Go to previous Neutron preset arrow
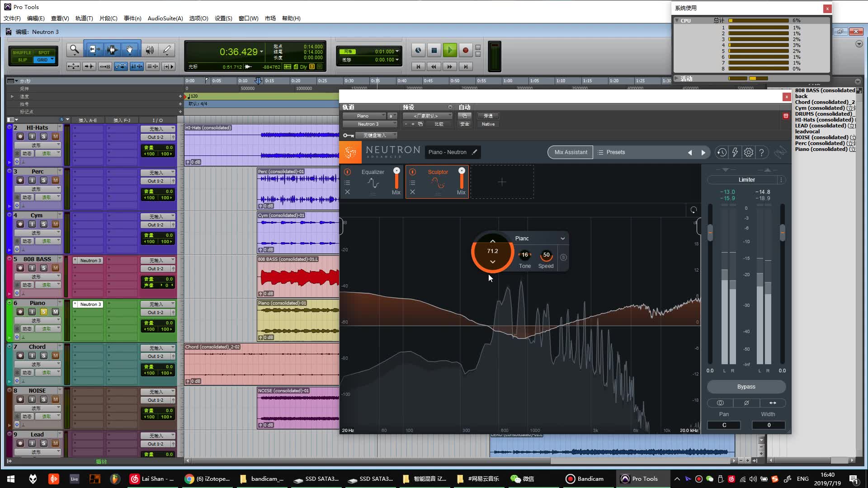868x488 pixels. click(x=690, y=153)
